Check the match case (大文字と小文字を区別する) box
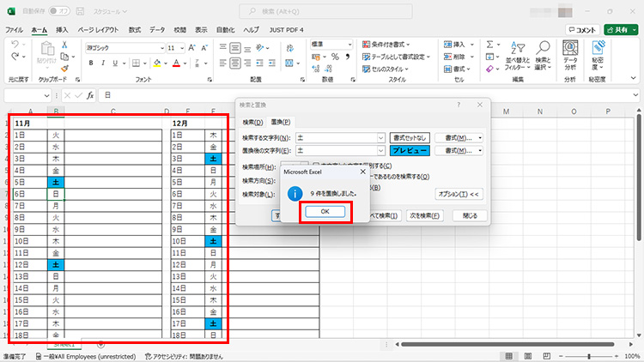The height and width of the screenshot is (362, 644). click(316, 166)
